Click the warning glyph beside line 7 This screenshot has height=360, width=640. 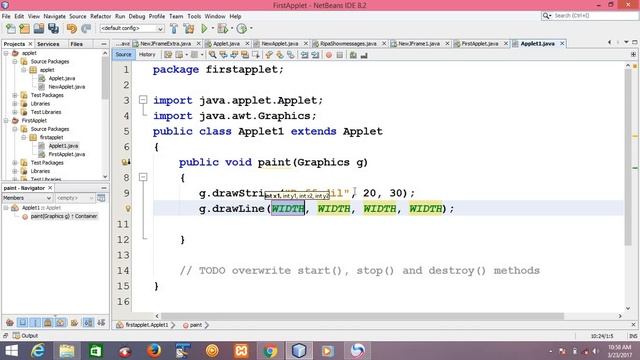(126, 162)
